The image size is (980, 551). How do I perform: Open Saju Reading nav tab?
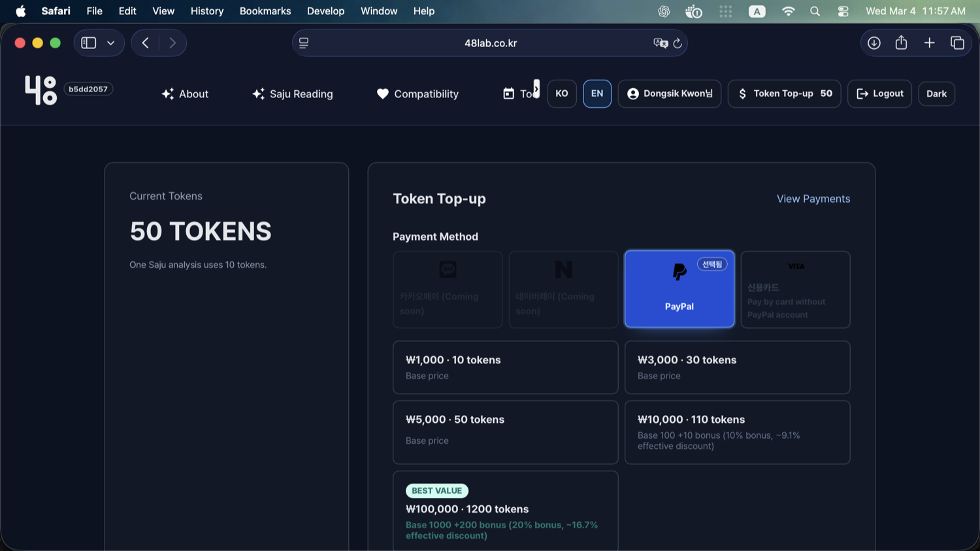(x=293, y=93)
